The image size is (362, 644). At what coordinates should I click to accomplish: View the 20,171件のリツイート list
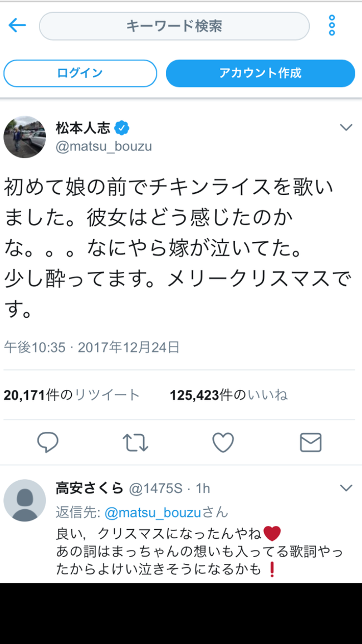(x=72, y=395)
